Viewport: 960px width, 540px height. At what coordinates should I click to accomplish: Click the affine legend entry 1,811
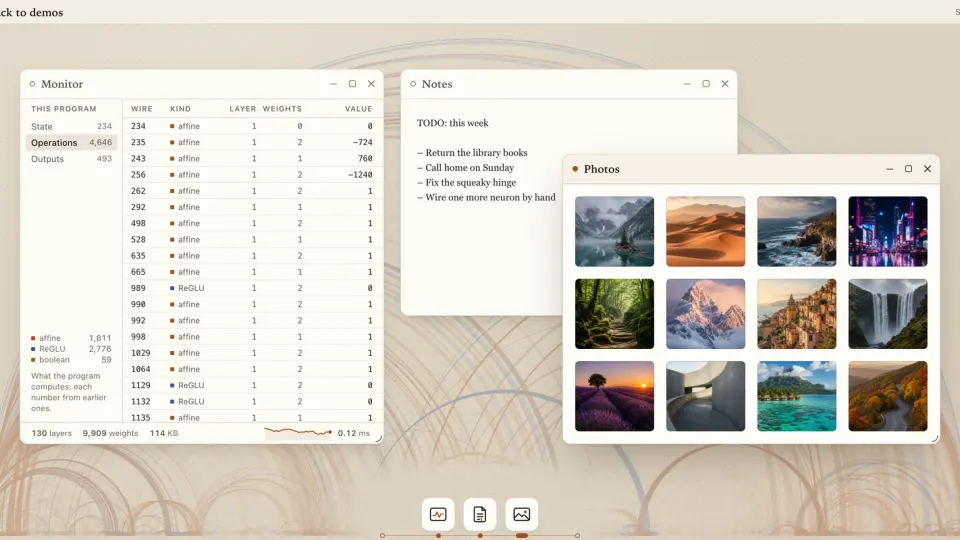click(x=71, y=338)
